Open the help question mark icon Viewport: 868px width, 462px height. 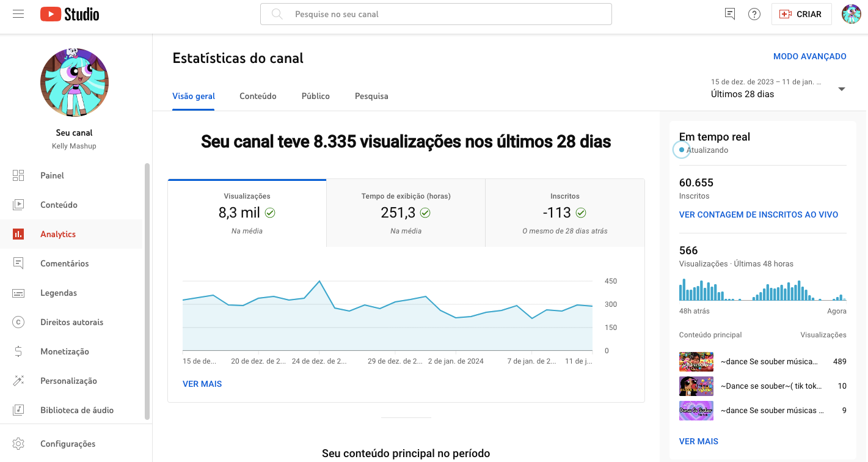[754, 14]
